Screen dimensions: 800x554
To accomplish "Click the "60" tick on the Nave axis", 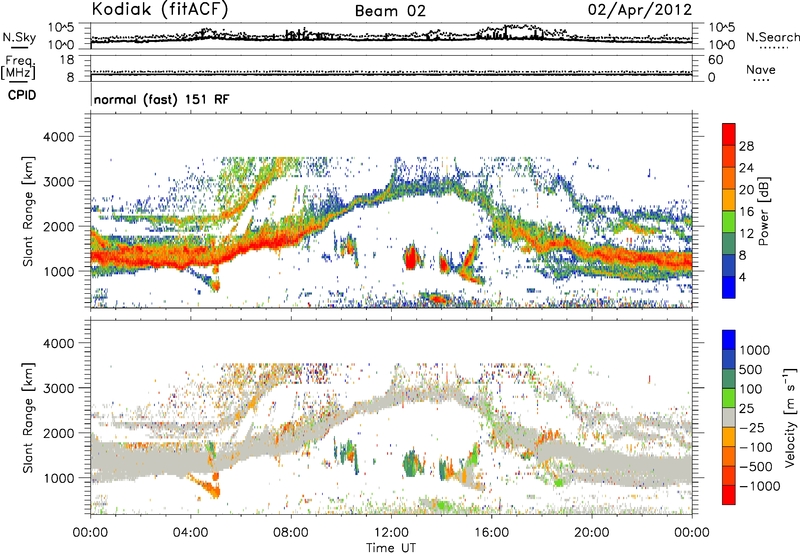I will [x=715, y=60].
